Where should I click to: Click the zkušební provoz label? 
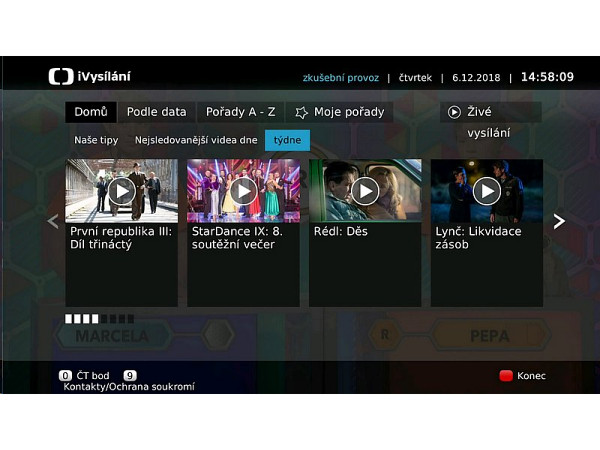point(341,78)
